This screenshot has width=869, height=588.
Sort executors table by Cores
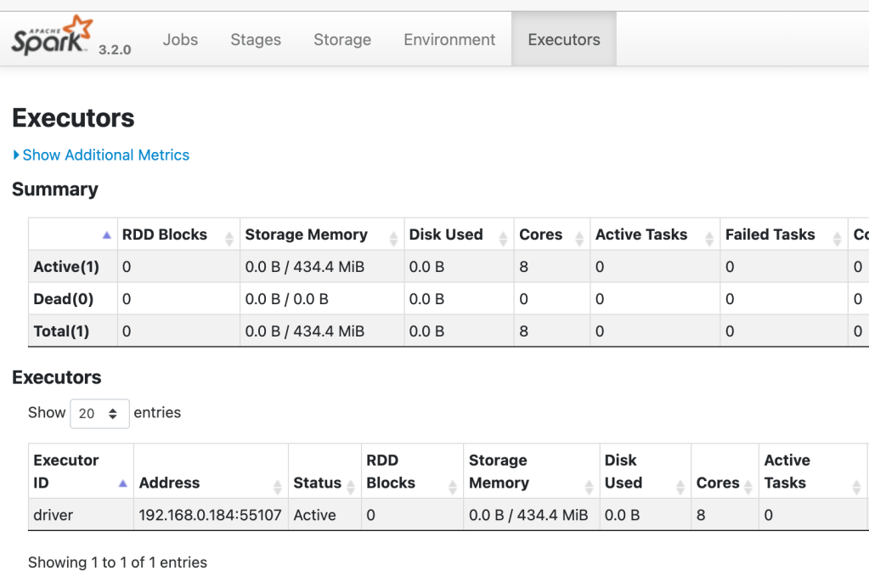[x=725, y=471]
